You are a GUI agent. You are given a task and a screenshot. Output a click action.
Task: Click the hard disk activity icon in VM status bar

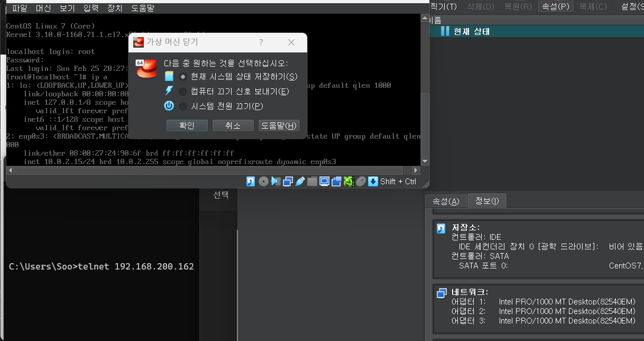click(x=251, y=182)
